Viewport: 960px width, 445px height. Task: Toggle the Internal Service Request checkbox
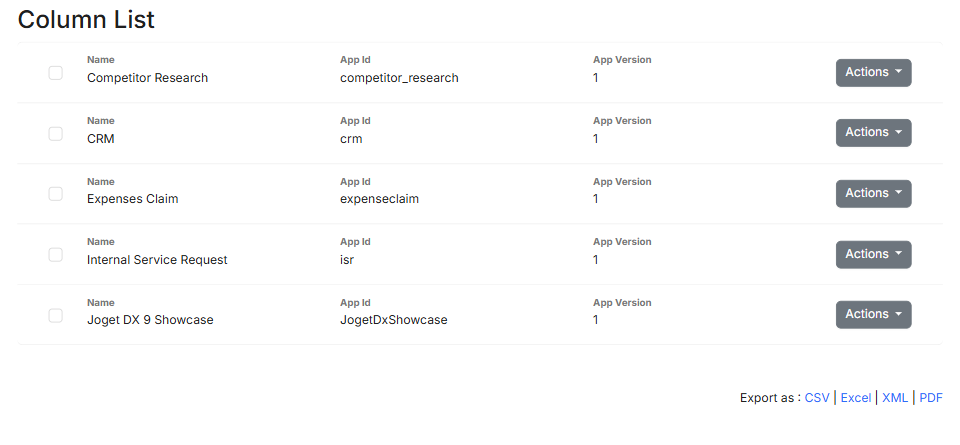56,255
